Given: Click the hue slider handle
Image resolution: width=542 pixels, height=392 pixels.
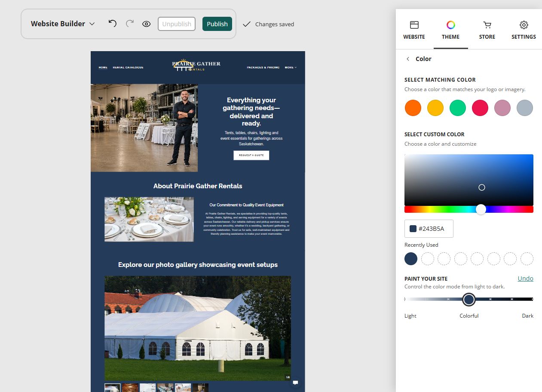Looking at the screenshot, I should tap(481, 209).
